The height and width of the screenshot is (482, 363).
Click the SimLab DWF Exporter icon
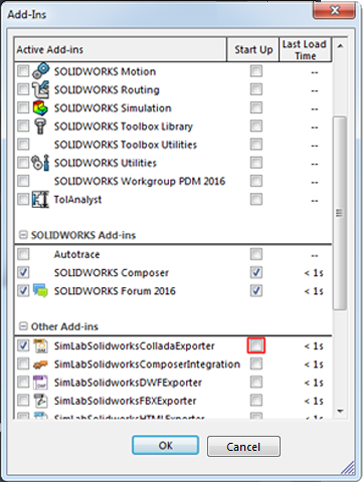click(41, 383)
